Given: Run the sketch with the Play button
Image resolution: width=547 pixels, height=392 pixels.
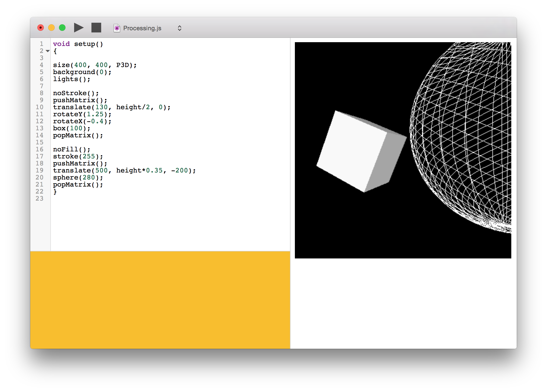Looking at the screenshot, I should pyautogui.click(x=78, y=28).
